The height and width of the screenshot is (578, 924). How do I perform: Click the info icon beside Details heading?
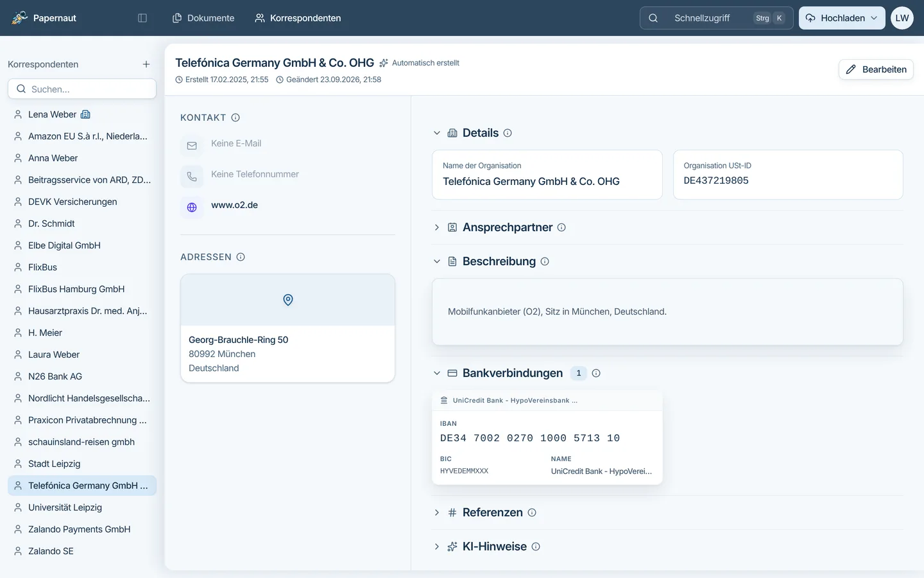[x=508, y=133]
